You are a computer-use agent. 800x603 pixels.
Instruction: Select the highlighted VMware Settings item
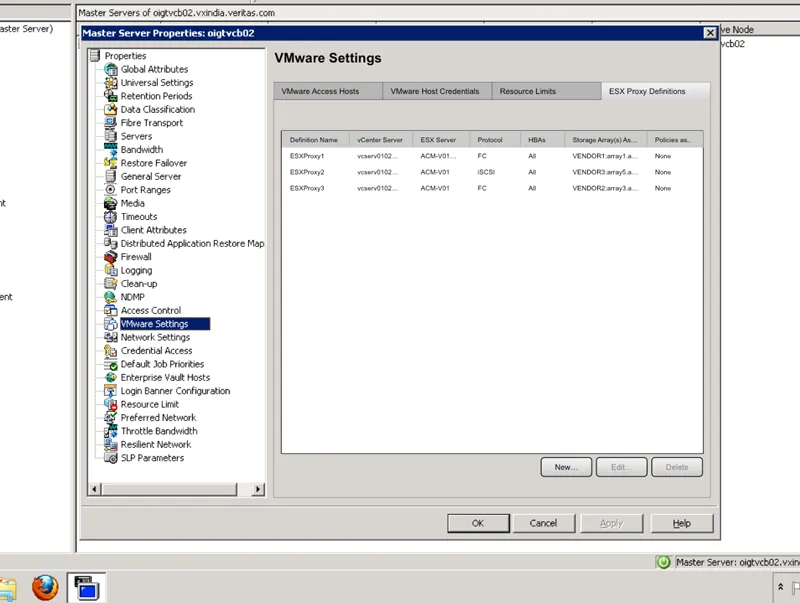[165, 323]
